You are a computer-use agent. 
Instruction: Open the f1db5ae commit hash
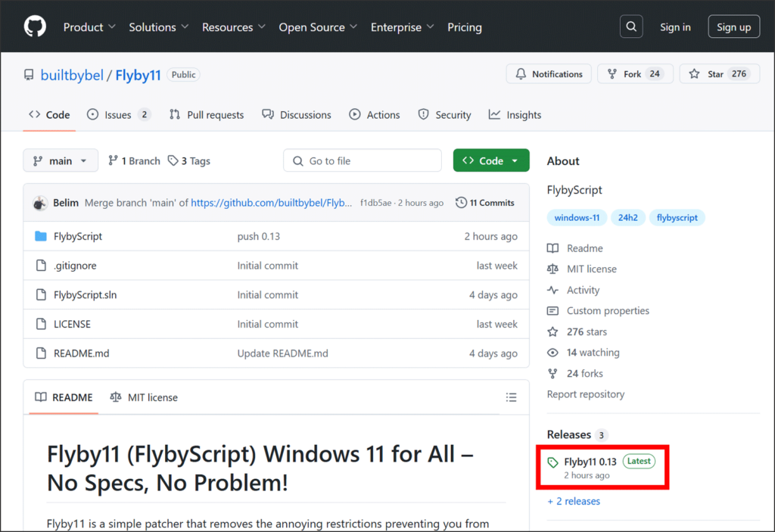(x=375, y=203)
